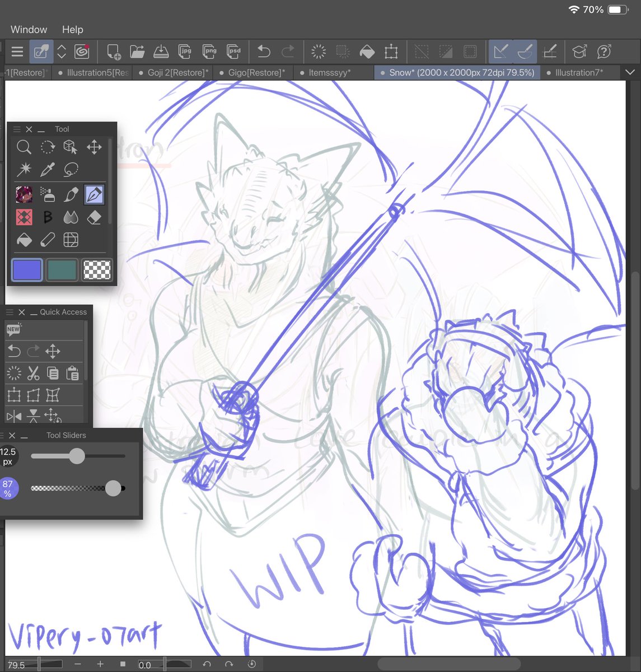Switch to the Goji 2[Restore] tab

coord(174,73)
